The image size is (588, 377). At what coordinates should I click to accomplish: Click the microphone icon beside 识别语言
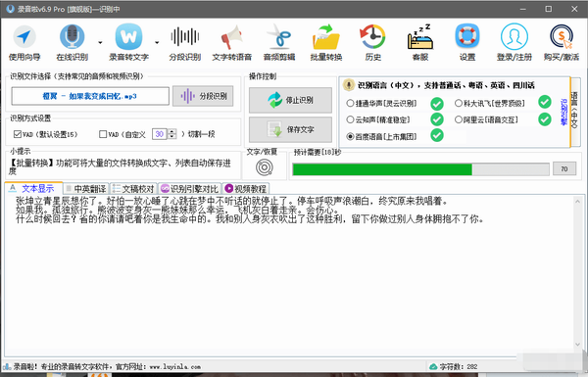tap(349, 85)
